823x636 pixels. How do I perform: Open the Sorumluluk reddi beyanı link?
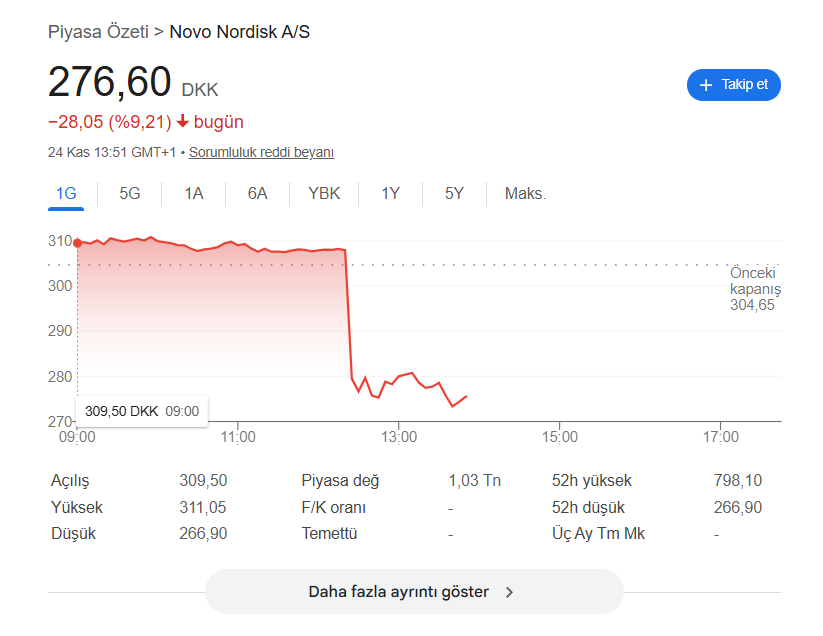coord(261,153)
